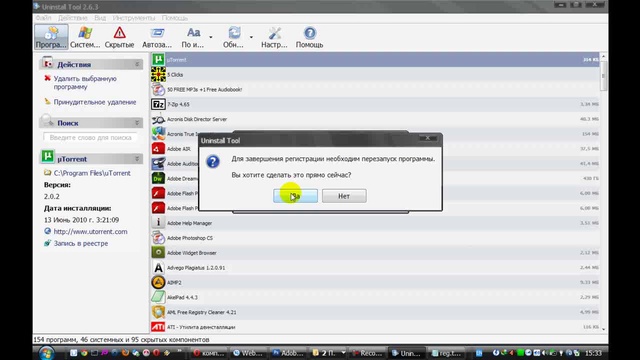Click Принудительное удаление link
This screenshot has height=360, width=640.
(95, 102)
